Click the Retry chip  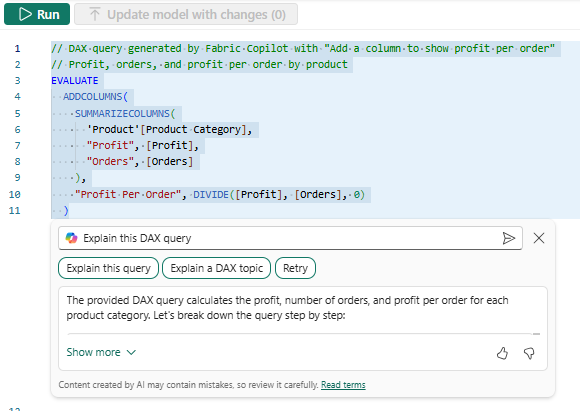pyautogui.click(x=296, y=268)
